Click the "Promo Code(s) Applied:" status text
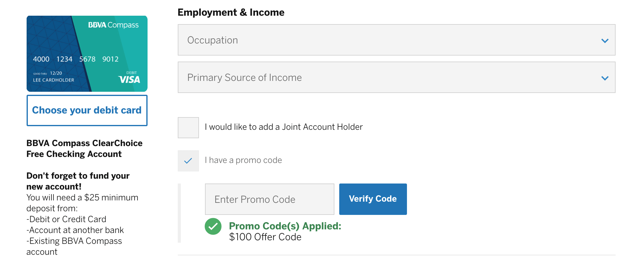 285,226
